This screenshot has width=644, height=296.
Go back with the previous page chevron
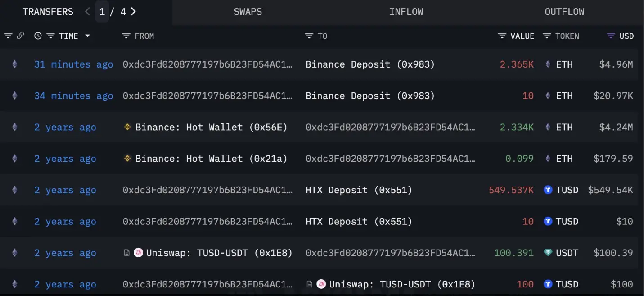tap(87, 12)
